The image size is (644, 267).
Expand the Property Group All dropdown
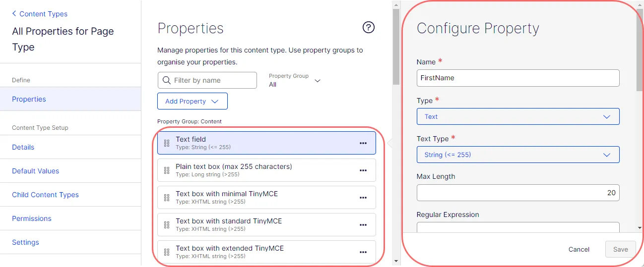click(295, 80)
